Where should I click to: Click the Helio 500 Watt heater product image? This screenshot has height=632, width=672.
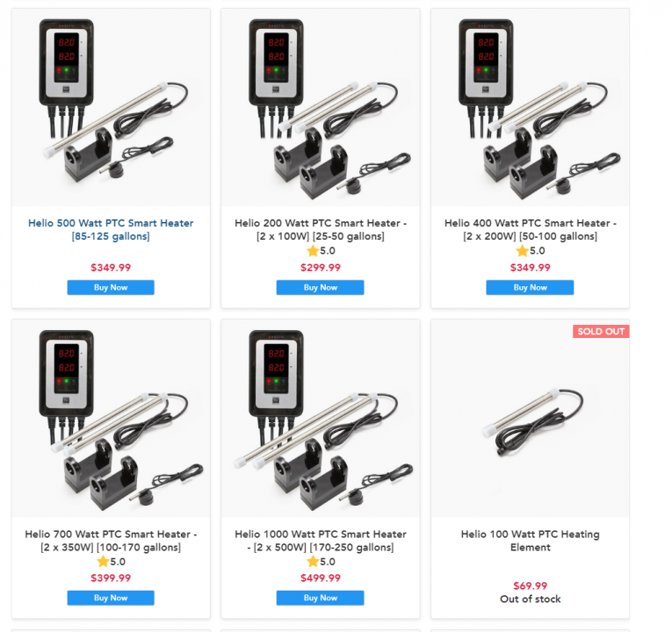[111, 108]
